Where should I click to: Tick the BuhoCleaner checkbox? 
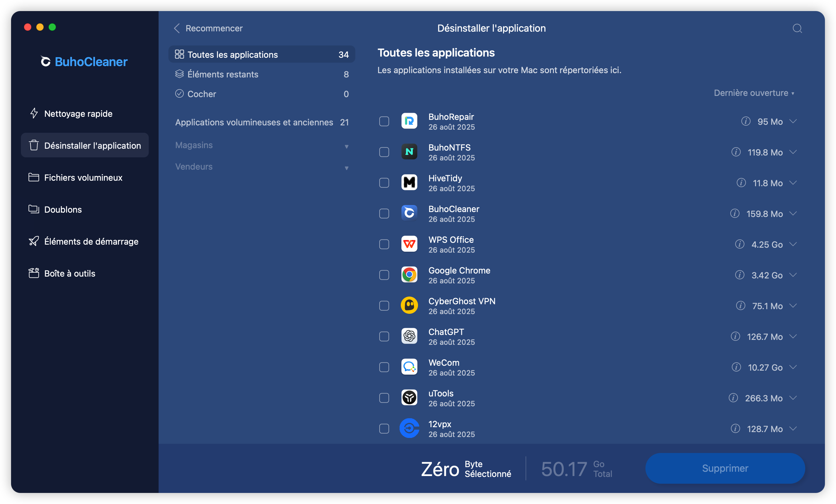coord(384,213)
